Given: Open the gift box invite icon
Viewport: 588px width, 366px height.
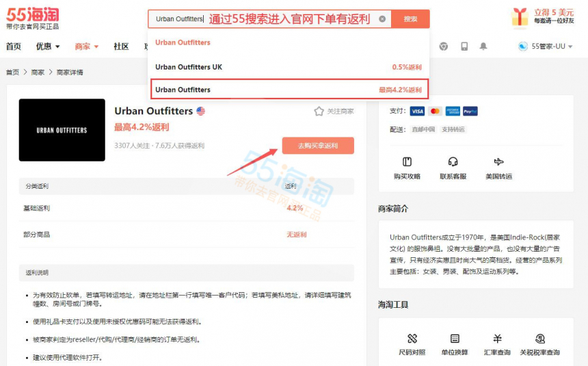Looking at the screenshot, I should (x=520, y=18).
